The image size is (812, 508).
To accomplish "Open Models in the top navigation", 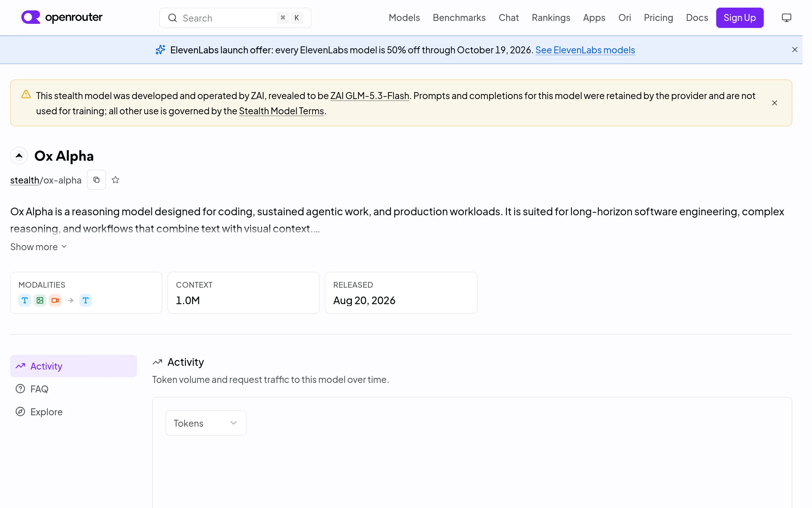I will (404, 18).
